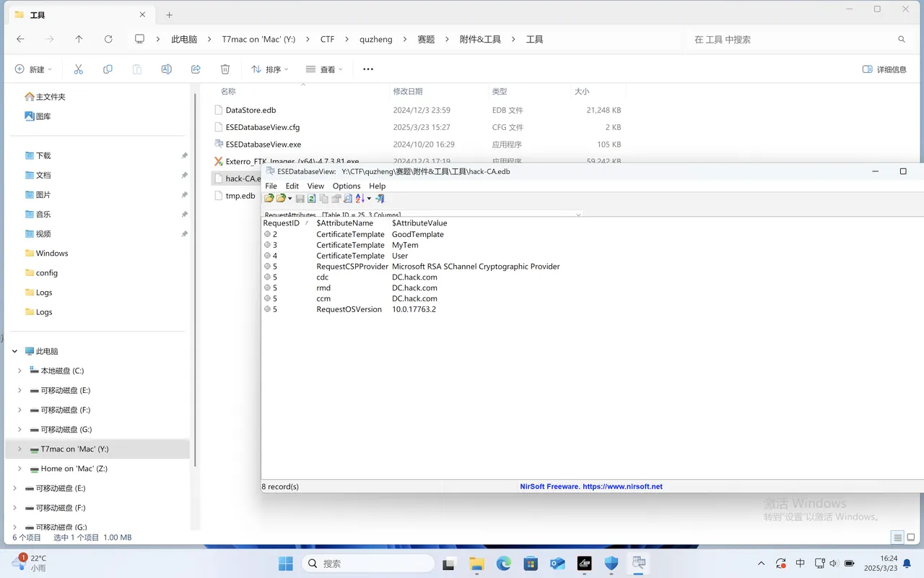Open the 新建 dropdown in Explorer
The height and width of the screenshot is (578, 924).
(x=33, y=69)
